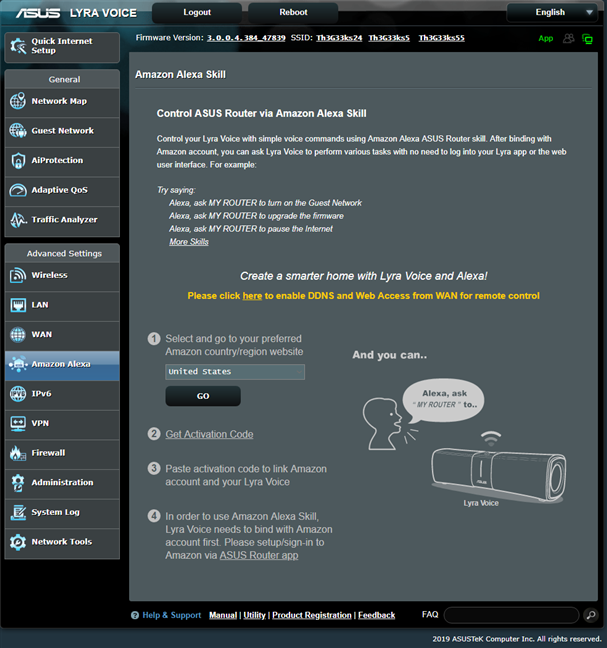This screenshot has height=648, width=607.
Task: Open the English language dropdown
Action: [x=552, y=12]
